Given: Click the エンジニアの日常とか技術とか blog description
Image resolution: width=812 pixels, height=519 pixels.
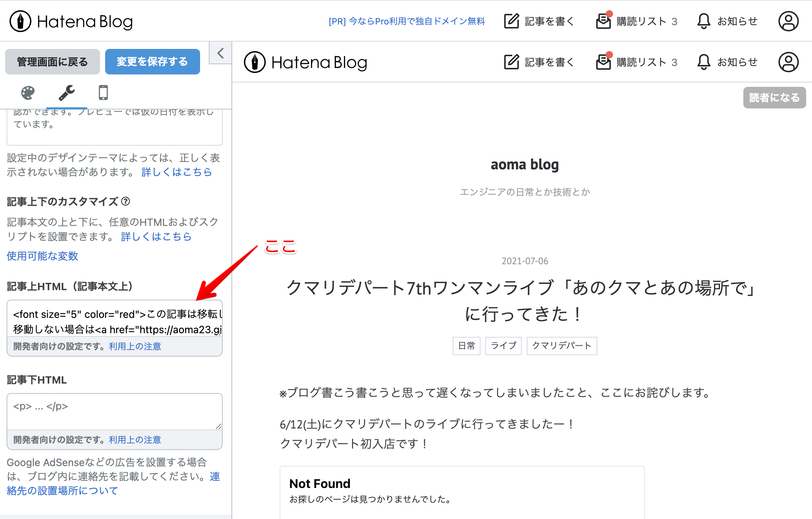Looking at the screenshot, I should 525,192.
